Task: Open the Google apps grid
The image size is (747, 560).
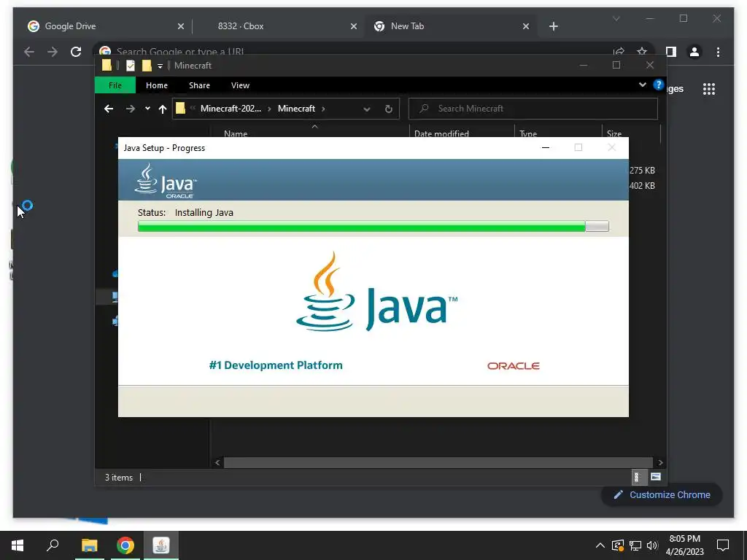Action: 709,89
